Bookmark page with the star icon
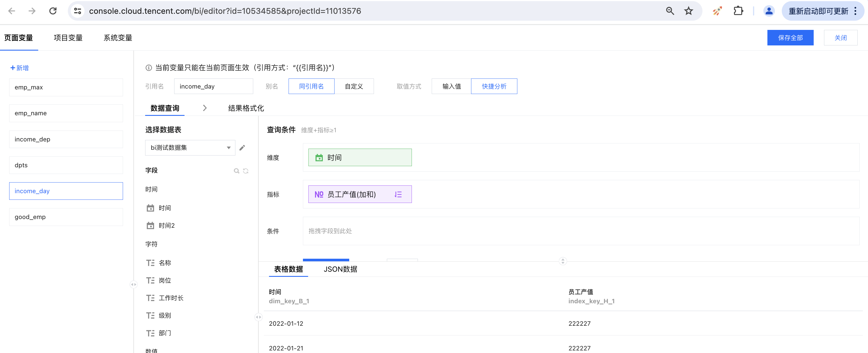 (x=688, y=11)
